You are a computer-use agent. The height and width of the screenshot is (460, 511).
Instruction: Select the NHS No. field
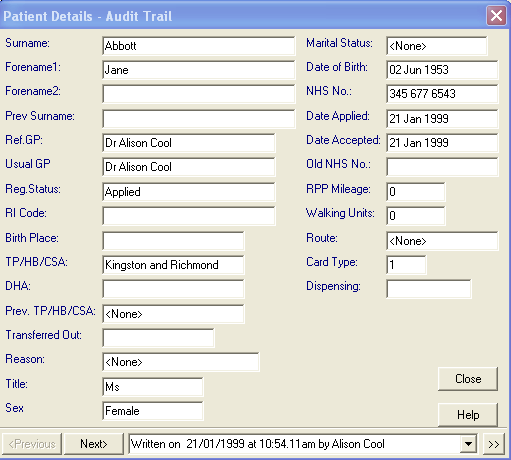point(442,94)
